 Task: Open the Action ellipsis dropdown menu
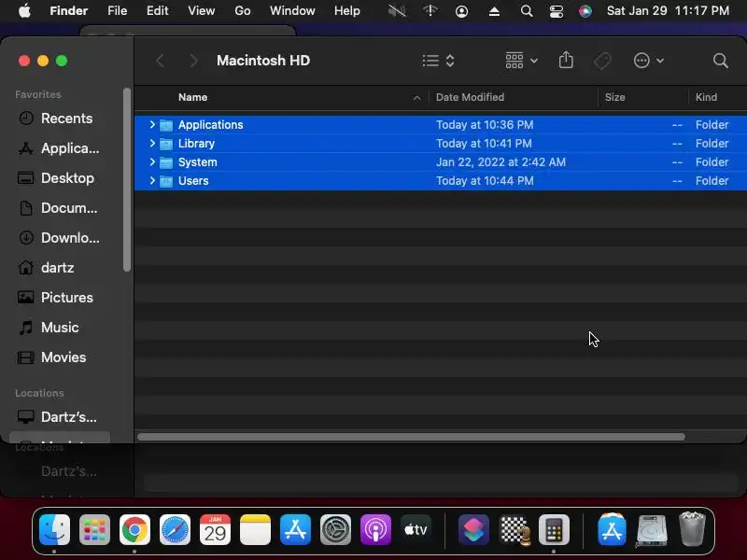[x=648, y=61]
